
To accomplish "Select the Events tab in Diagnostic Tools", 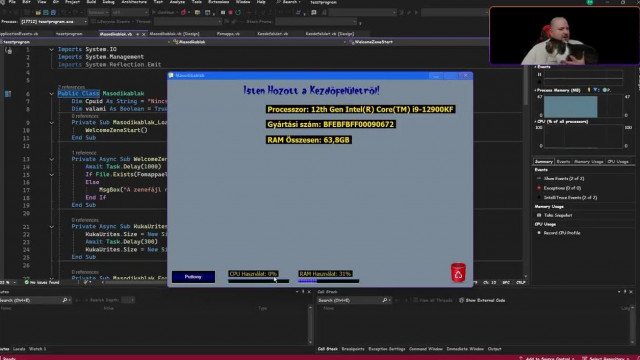I will tap(563, 162).
